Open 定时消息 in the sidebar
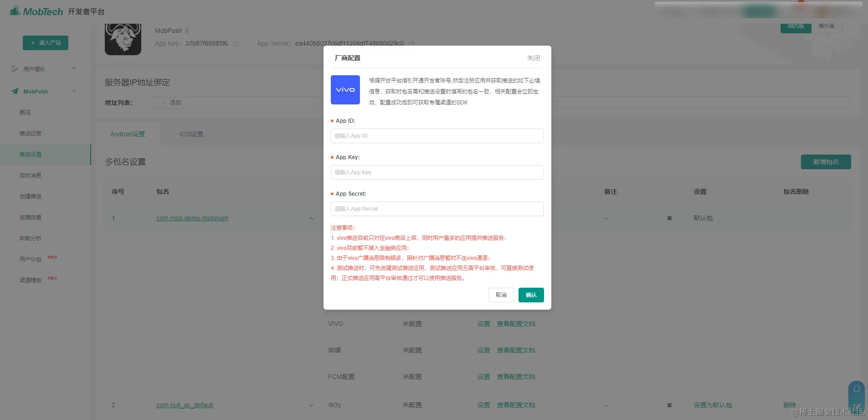 pyautogui.click(x=31, y=175)
